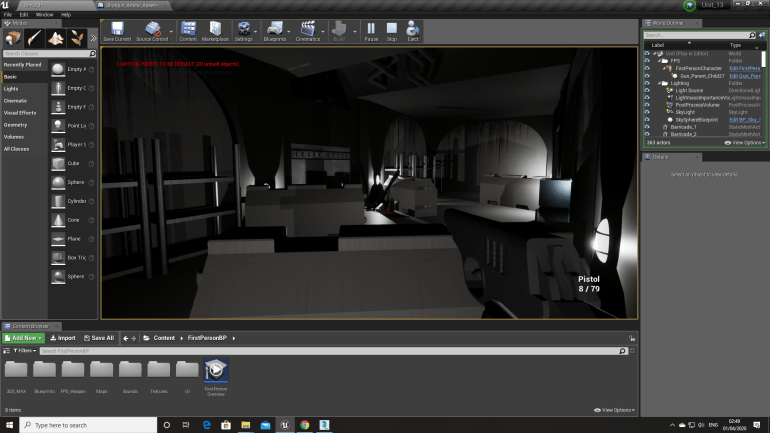Open the Settings toolbar icon

tap(243, 31)
